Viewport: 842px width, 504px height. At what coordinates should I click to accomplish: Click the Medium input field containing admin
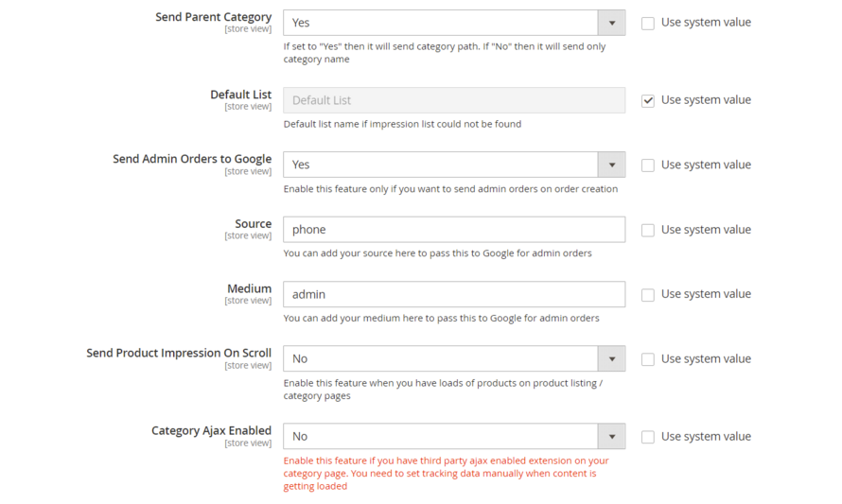point(454,294)
